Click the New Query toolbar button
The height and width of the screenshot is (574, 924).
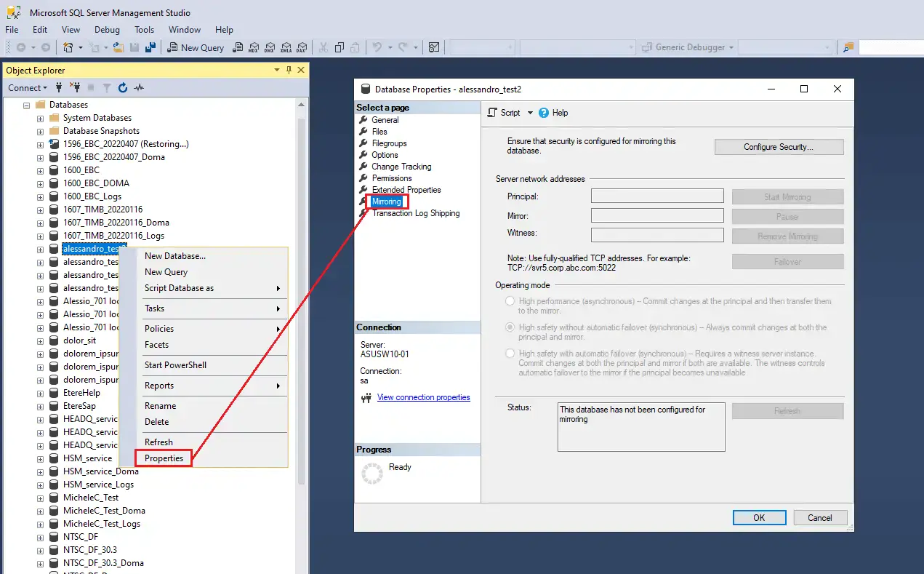(x=196, y=47)
